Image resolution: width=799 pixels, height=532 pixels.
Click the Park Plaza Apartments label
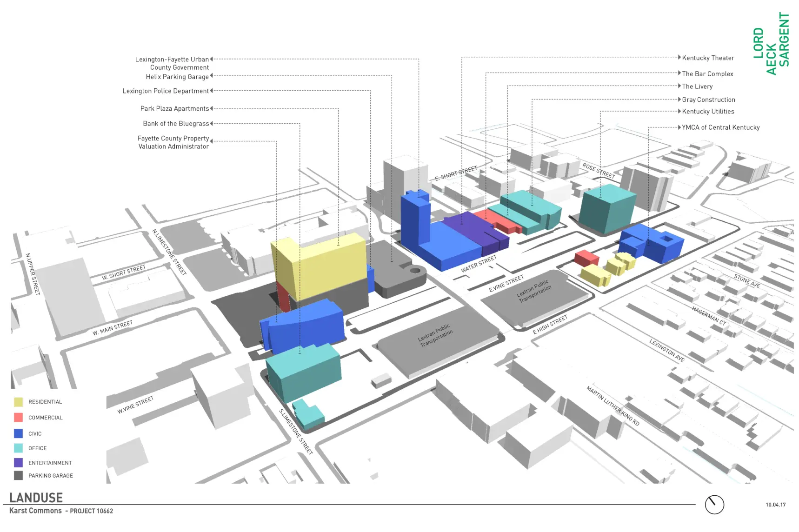174,109
